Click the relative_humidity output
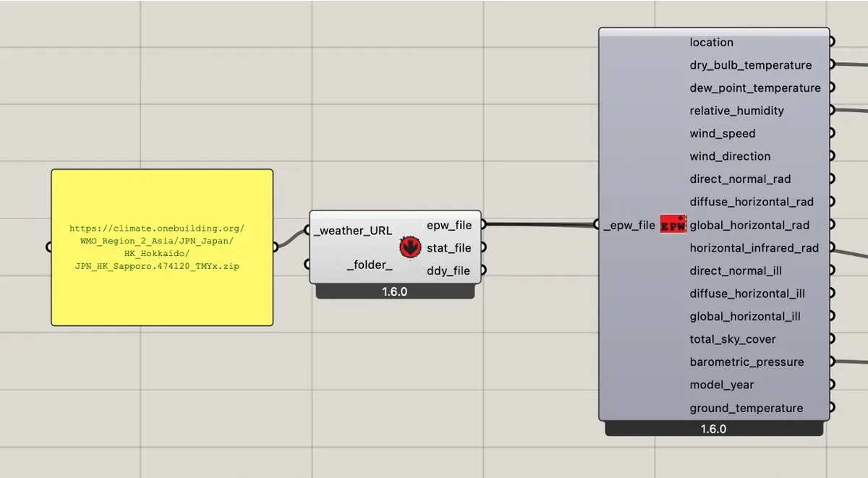Viewport: 868px width, 478px height. pos(737,111)
